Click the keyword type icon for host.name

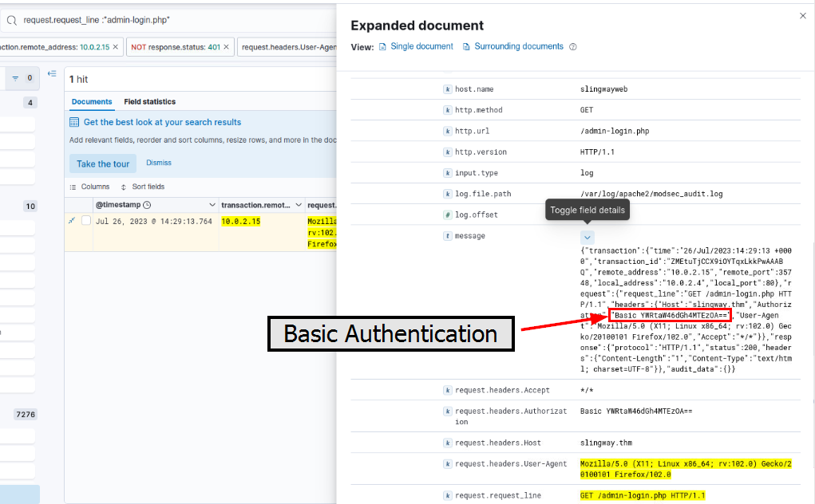point(448,89)
